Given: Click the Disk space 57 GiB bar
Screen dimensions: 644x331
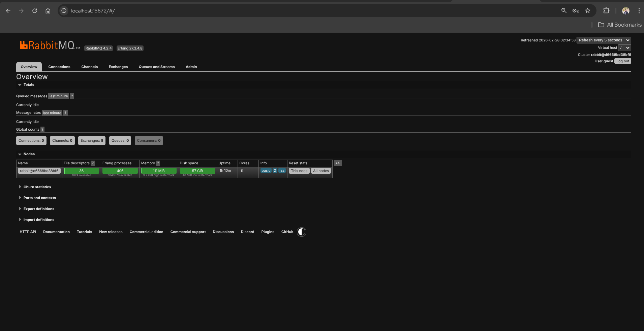Looking at the screenshot, I should coord(197,171).
